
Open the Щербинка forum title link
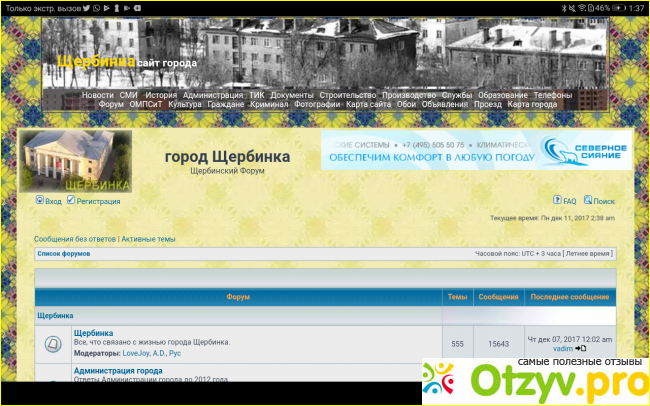93,333
